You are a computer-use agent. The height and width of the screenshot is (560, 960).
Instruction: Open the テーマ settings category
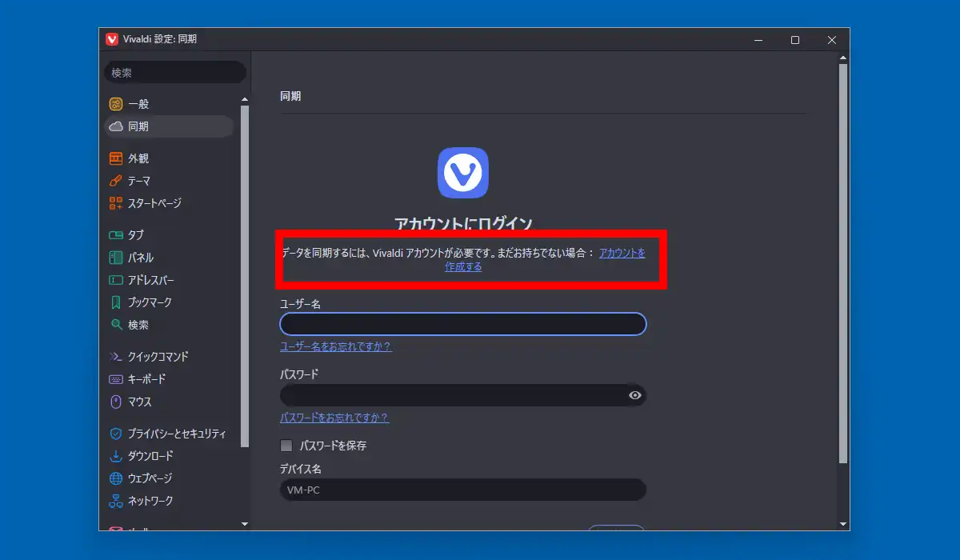click(169, 181)
